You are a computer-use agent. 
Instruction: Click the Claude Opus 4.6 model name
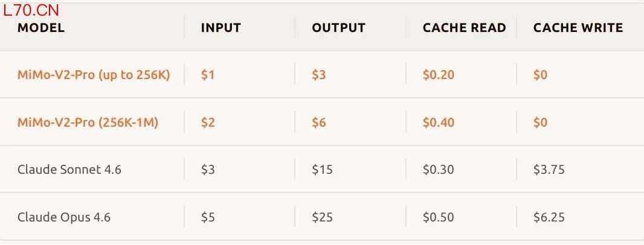pos(64,217)
